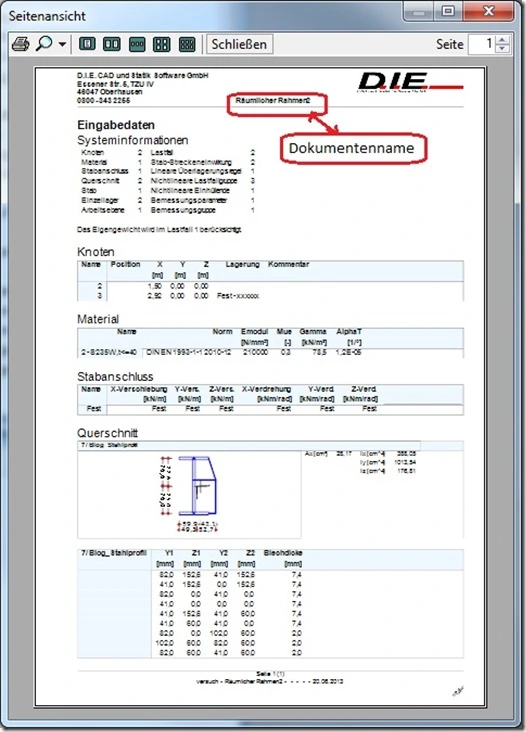526x732 pixels.
Task: Switch to three pages view
Action: [x=137, y=44]
